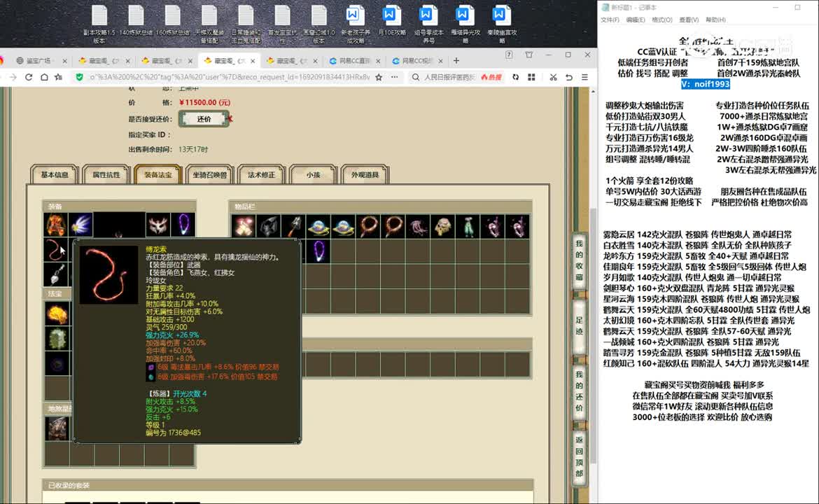Open the browser screenshot scissors tool
This screenshot has height=504, width=819.
coord(553,77)
